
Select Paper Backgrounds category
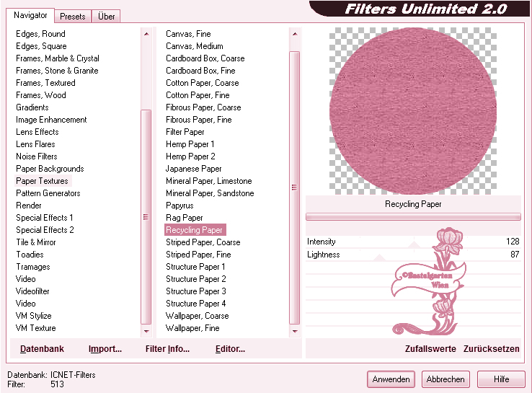[50, 169]
